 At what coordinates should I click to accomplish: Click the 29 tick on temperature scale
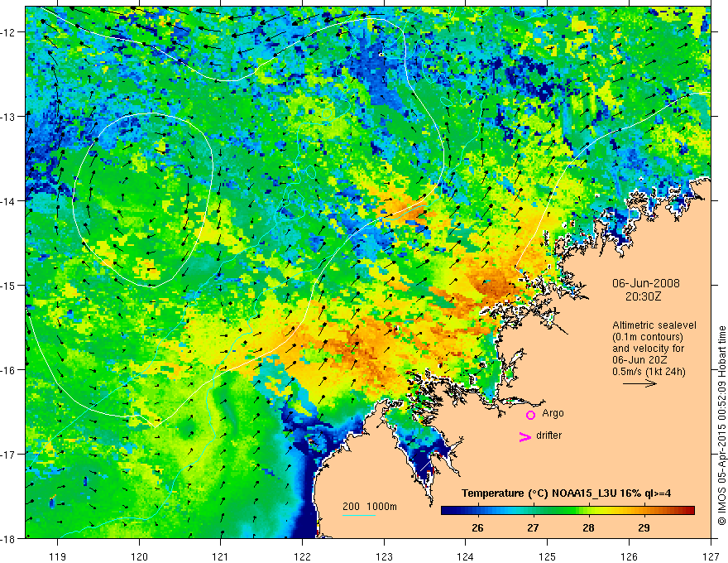644,527
